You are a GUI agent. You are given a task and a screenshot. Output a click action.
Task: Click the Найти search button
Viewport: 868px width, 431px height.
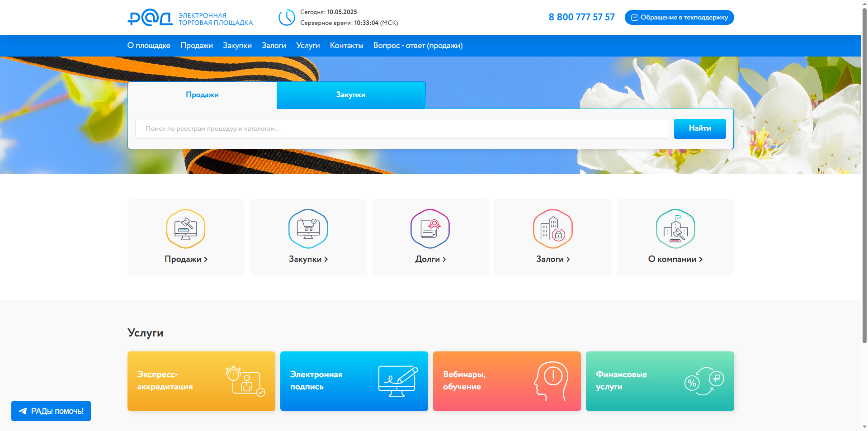(x=700, y=129)
